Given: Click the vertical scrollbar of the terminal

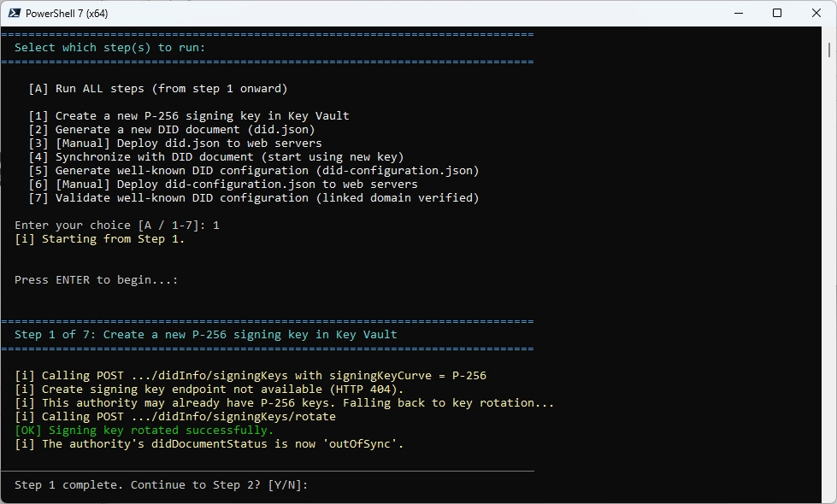Looking at the screenshot, I should (830, 256).
